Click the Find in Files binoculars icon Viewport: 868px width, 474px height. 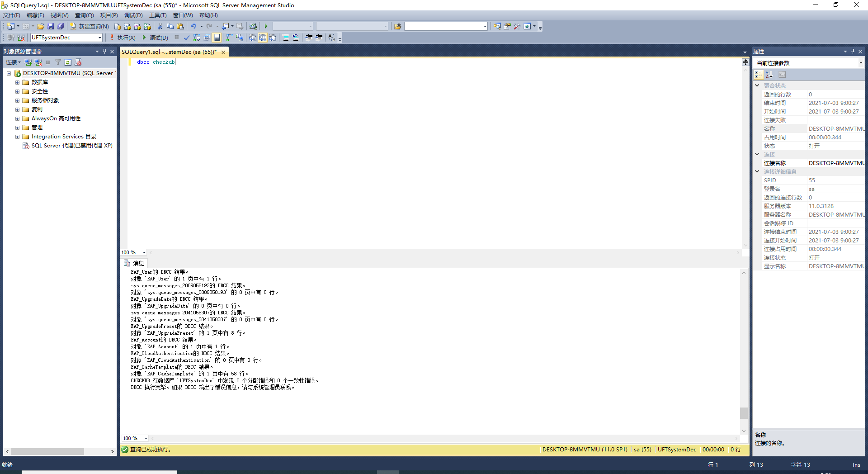click(x=397, y=26)
